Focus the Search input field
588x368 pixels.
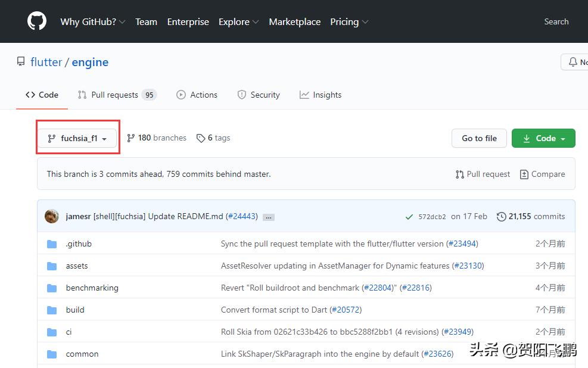pyautogui.click(x=556, y=22)
